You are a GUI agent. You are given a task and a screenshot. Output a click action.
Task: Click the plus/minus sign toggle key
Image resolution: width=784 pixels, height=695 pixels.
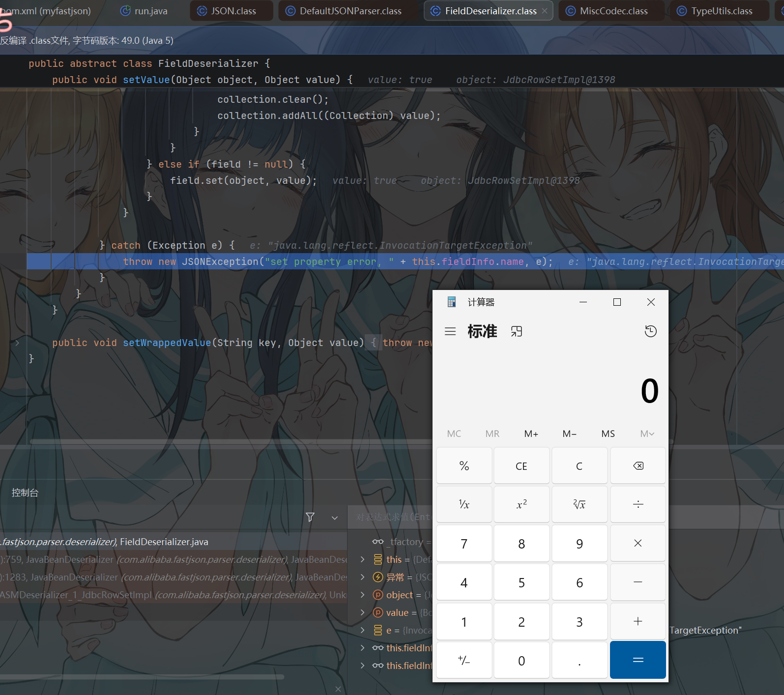[x=464, y=660]
